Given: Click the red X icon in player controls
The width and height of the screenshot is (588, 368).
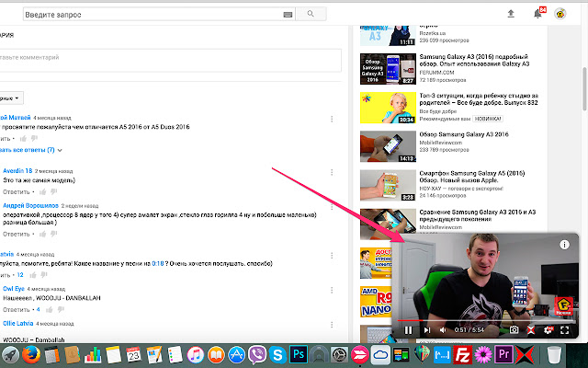Looking at the screenshot, I should pos(531,330).
